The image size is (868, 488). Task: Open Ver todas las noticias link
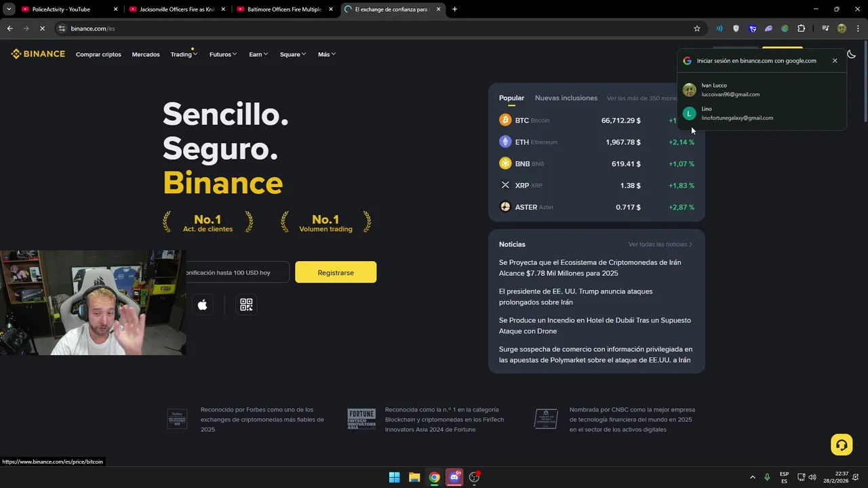(x=660, y=244)
